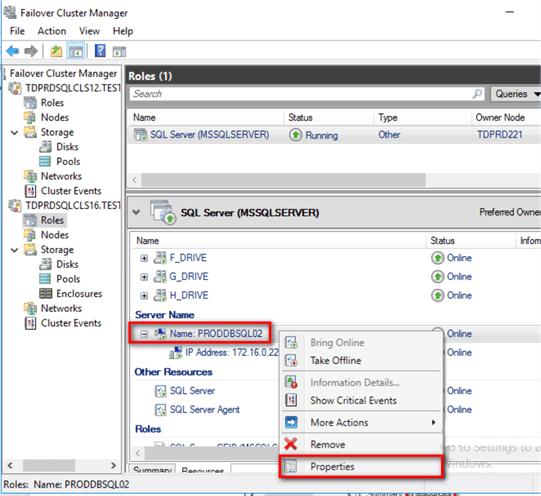Expand the G_DRIVE resource node
The height and width of the screenshot is (496, 541).
(x=144, y=277)
